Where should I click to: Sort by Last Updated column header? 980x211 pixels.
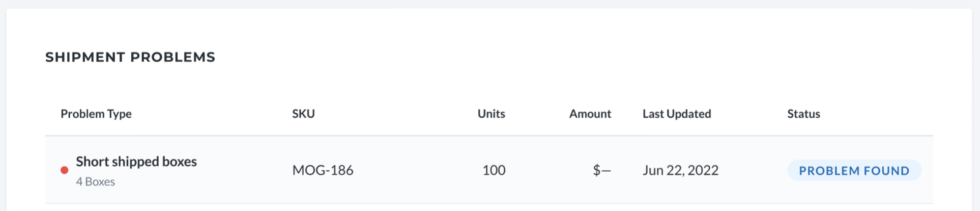[677, 114]
